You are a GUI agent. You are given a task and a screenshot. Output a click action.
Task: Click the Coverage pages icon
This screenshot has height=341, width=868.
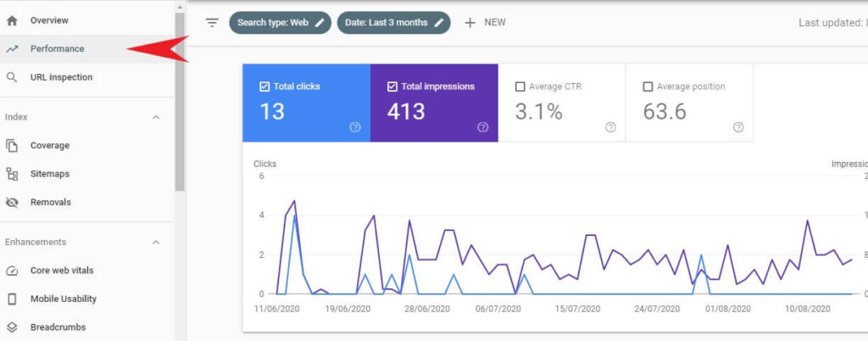12,146
